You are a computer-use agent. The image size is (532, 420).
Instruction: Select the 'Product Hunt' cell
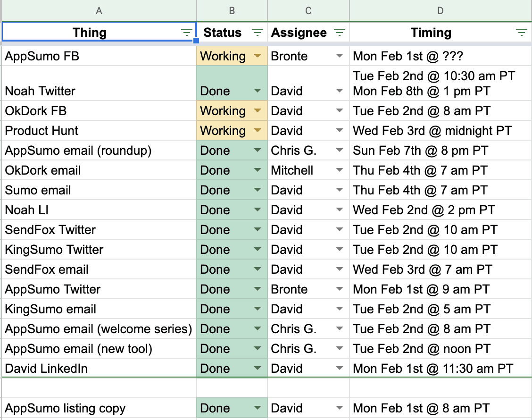pos(99,130)
